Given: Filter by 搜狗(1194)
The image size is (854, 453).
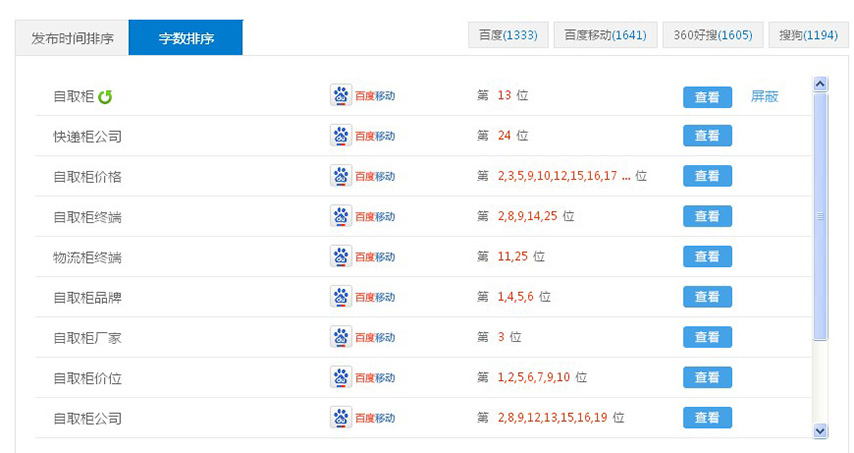Looking at the screenshot, I should coord(808,35).
